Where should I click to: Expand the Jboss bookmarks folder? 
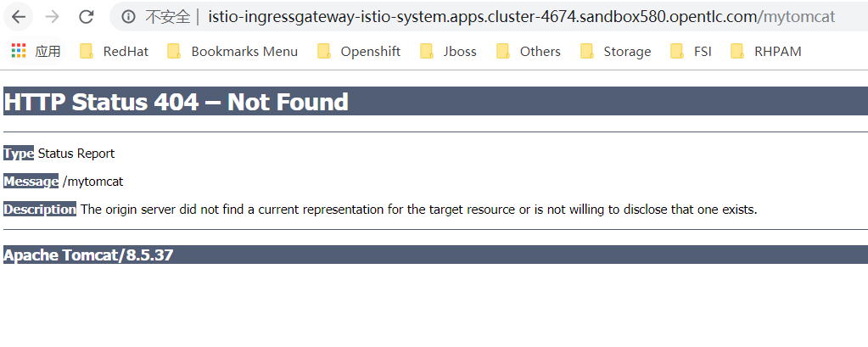pyautogui.click(x=459, y=52)
